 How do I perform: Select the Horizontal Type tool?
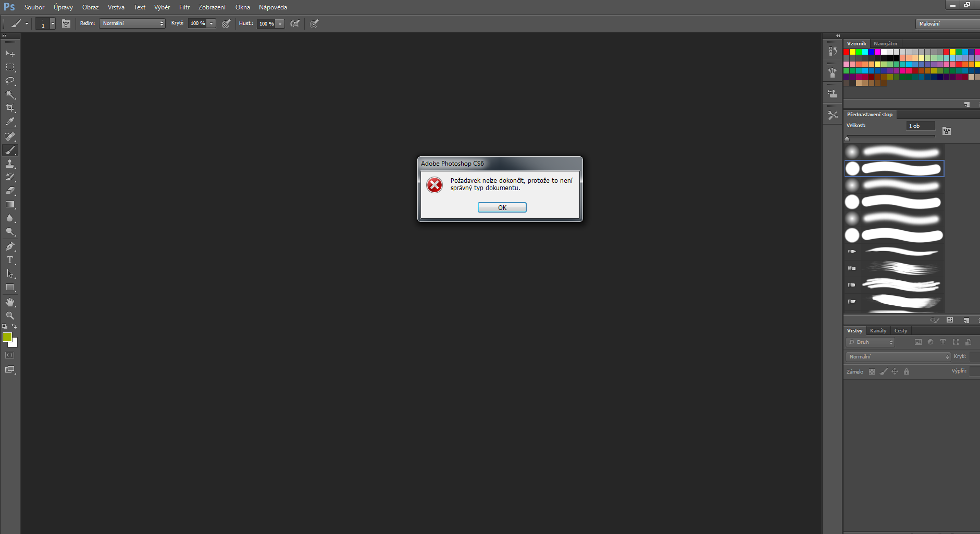coord(10,260)
